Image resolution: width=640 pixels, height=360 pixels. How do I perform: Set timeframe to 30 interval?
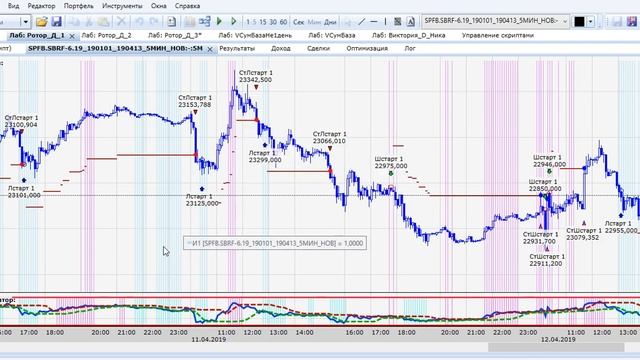(273, 22)
